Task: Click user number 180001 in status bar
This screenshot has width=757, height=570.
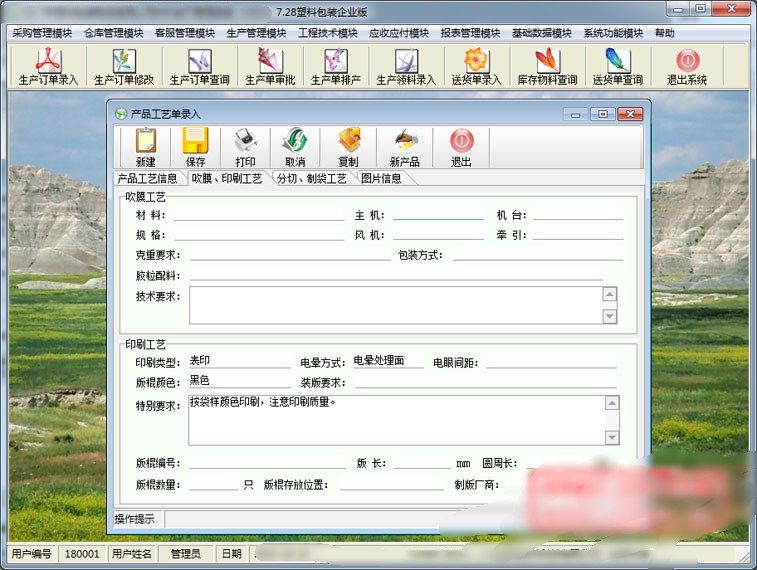Action: pos(82,554)
